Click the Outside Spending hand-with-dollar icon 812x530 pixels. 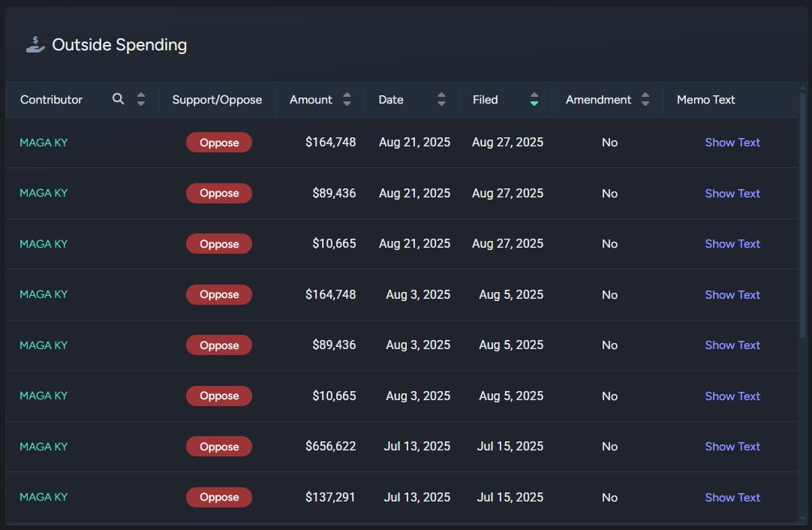pyautogui.click(x=35, y=44)
